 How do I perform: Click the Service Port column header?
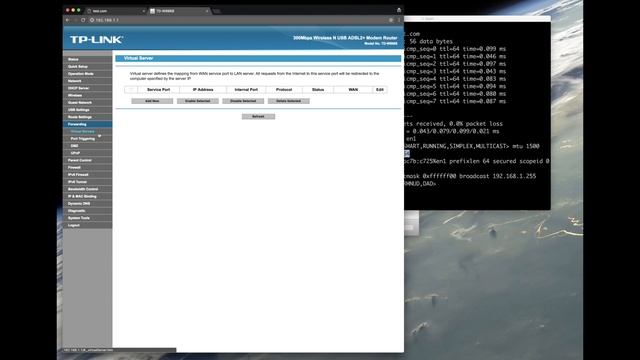coord(158,89)
